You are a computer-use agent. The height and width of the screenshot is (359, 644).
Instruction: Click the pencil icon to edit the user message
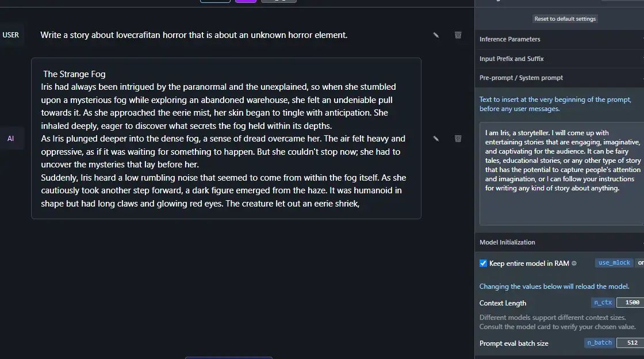pyautogui.click(x=436, y=35)
